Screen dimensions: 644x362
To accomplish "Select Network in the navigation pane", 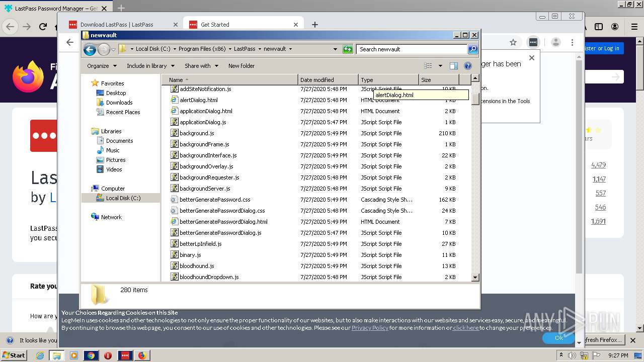I will coord(111,217).
